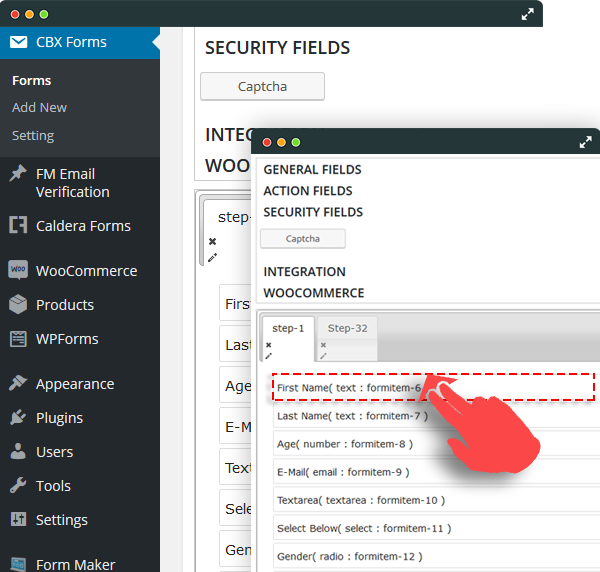Select E-Mail formitem-9 field row
Image resolution: width=600 pixels, height=572 pixels.
[x=436, y=472]
